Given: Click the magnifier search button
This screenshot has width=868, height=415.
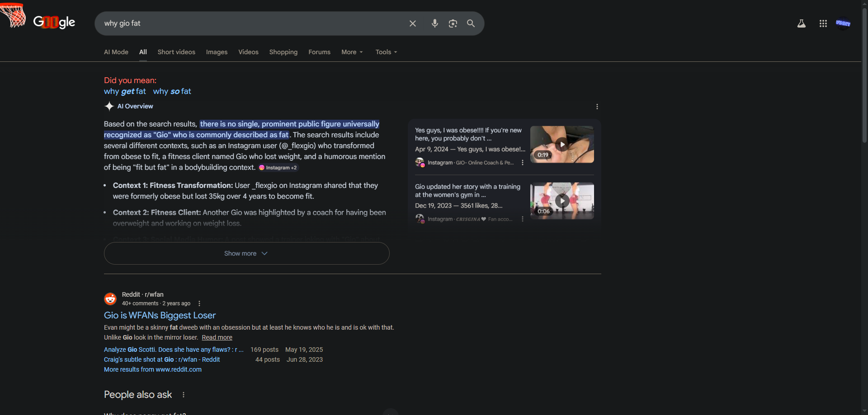Looking at the screenshot, I should 471,23.
